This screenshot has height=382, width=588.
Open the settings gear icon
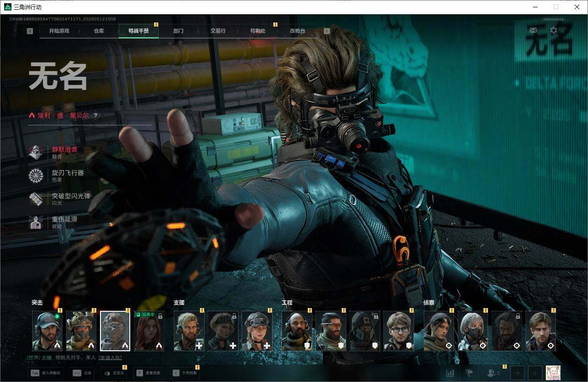(554, 30)
